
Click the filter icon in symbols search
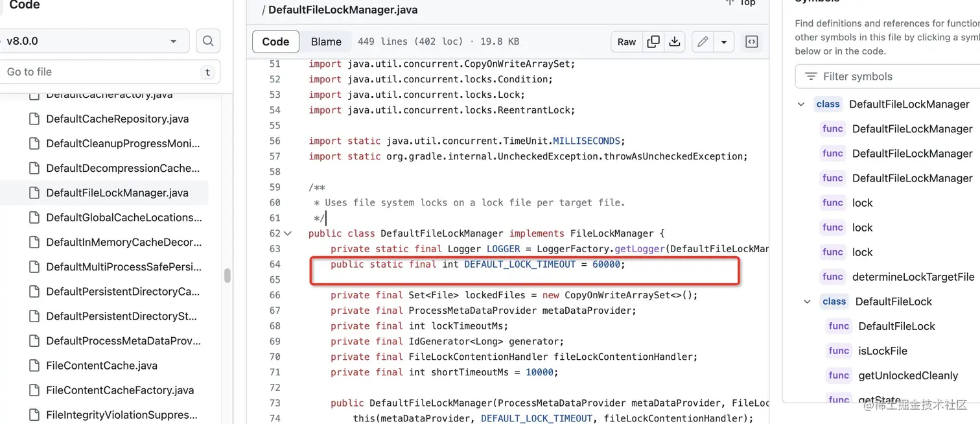(811, 77)
